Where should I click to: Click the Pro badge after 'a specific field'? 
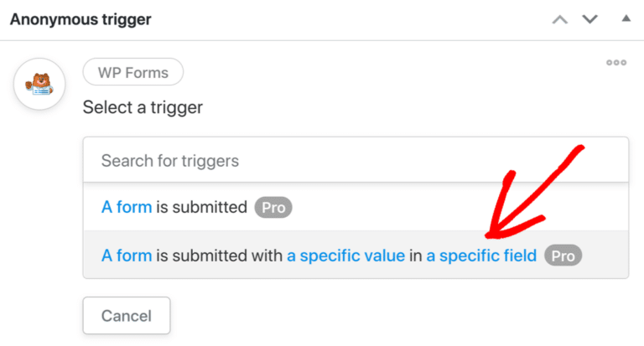click(x=563, y=256)
